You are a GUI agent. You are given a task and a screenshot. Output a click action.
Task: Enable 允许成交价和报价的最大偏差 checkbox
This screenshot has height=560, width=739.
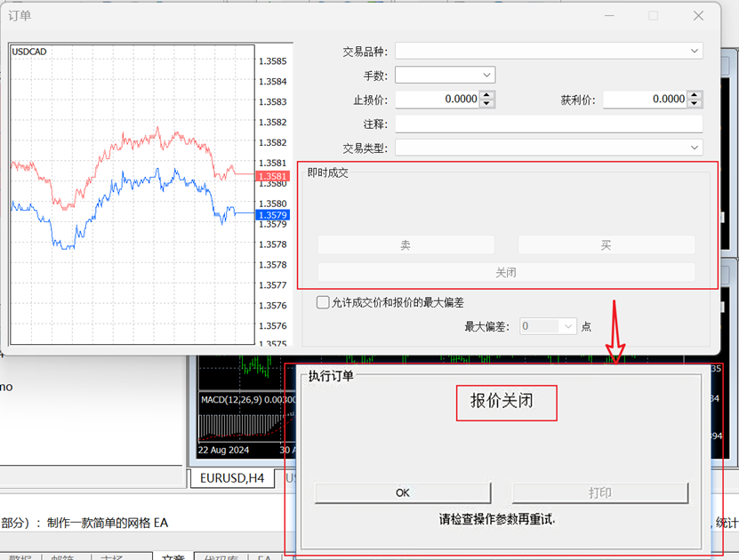click(324, 303)
